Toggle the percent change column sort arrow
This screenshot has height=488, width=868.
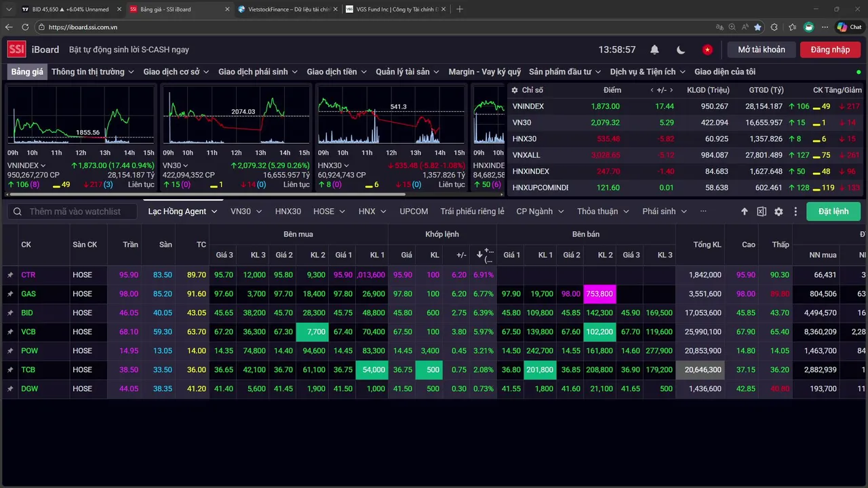coord(479,255)
